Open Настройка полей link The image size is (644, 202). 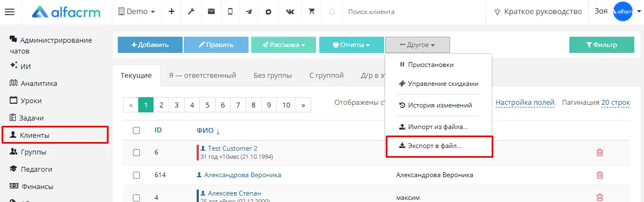tap(525, 102)
